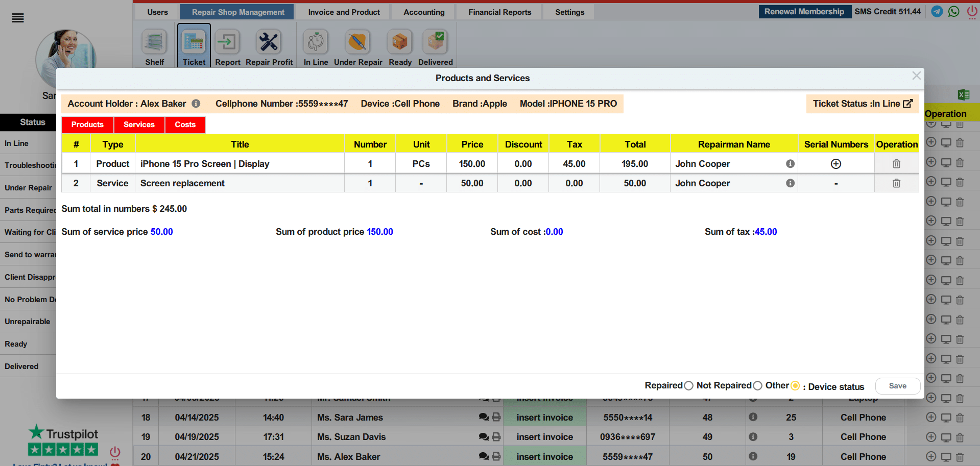Screen dimensions: 980x466
Task: Click the Excel export icon
Action: (964, 94)
